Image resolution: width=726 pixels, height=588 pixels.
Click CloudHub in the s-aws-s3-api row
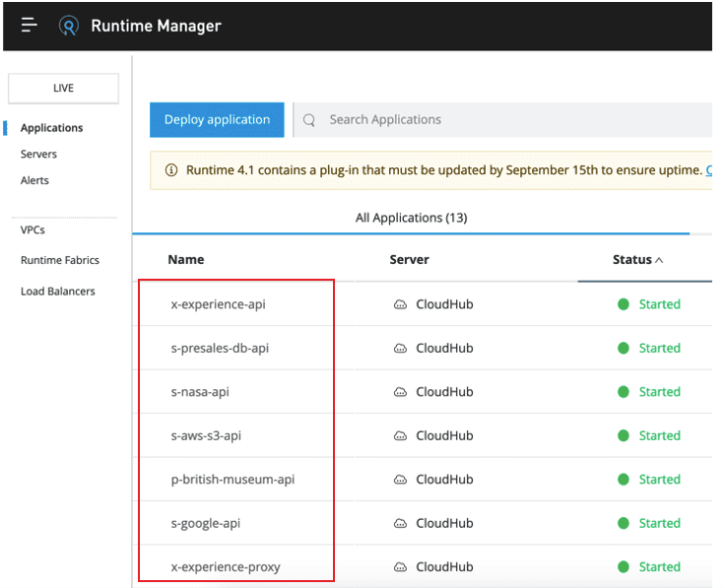444,435
